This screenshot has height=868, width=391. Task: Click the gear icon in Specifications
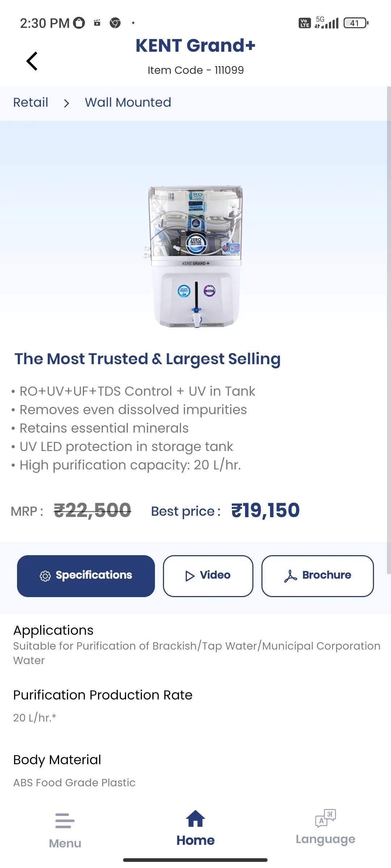point(45,576)
